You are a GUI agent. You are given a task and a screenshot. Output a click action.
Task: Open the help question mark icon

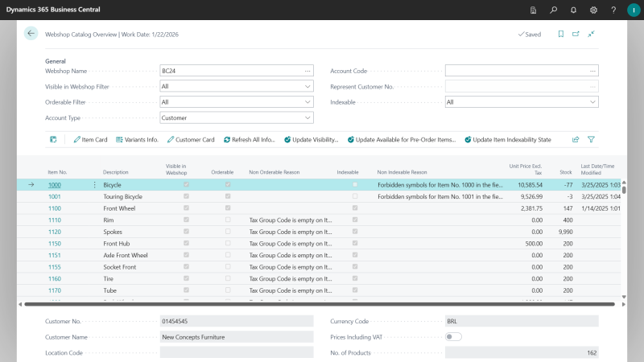click(613, 10)
